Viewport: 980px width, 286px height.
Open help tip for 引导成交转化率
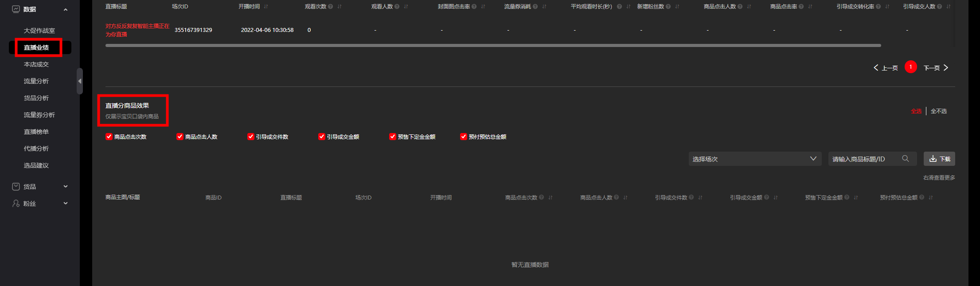pos(878,7)
